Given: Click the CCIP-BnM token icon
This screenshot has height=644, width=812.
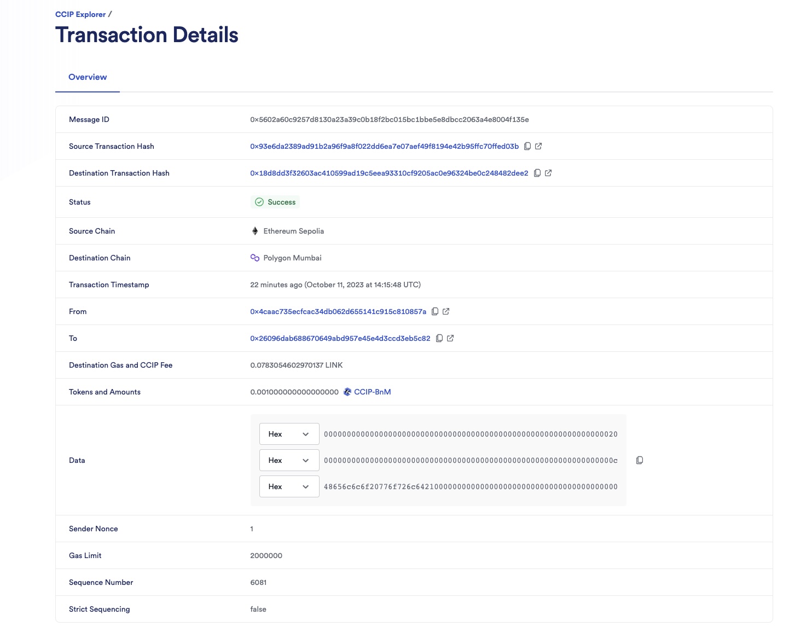Looking at the screenshot, I should point(347,392).
